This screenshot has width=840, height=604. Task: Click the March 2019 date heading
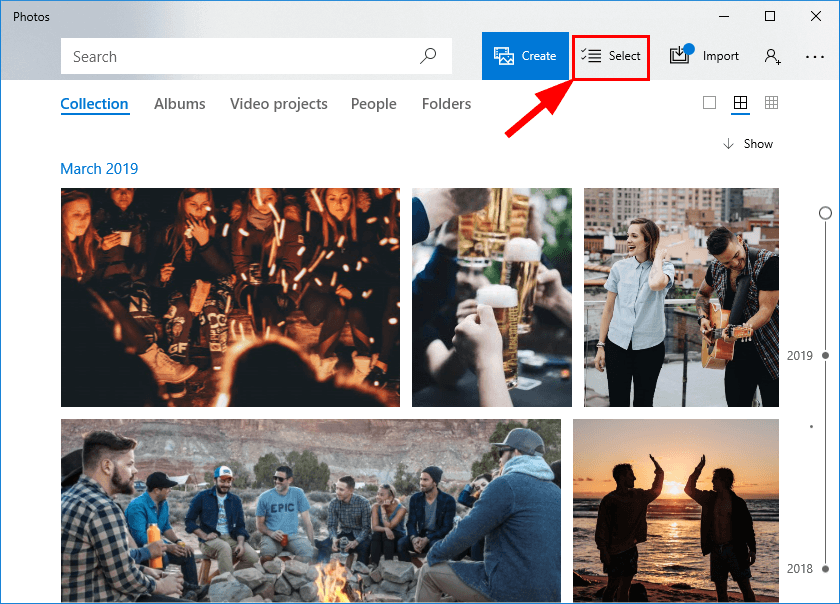pyautogui.click(x=99, y=169)
